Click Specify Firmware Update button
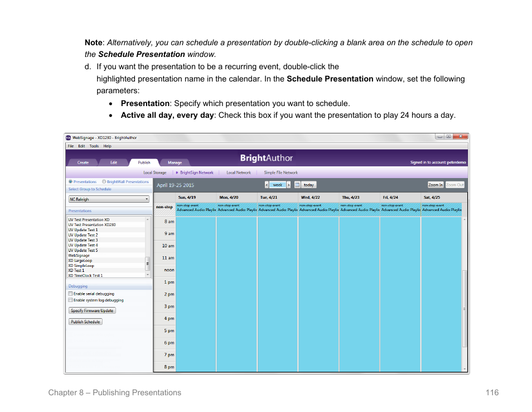Screen dimensions: 532x412 click(x=92, y=310)
